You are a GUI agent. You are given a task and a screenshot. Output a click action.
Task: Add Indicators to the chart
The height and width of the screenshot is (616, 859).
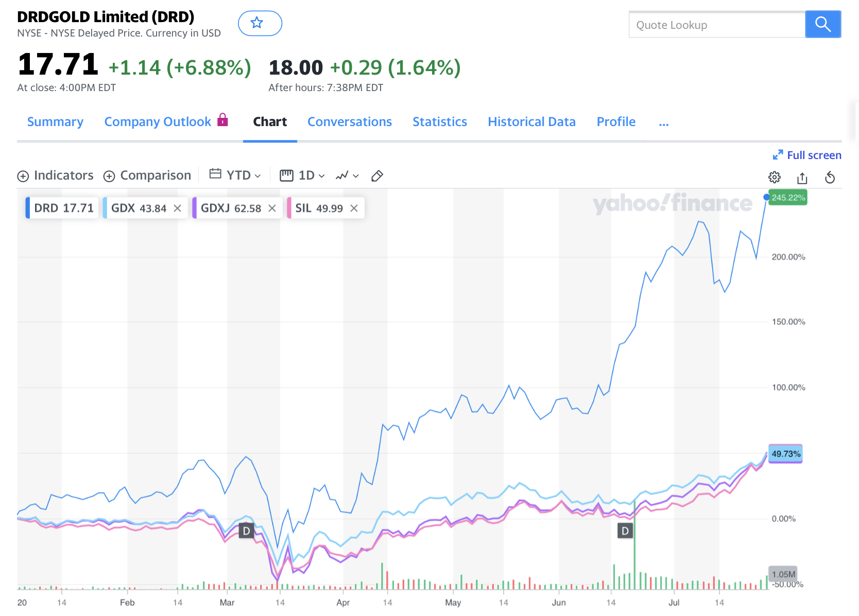point(56,175)
